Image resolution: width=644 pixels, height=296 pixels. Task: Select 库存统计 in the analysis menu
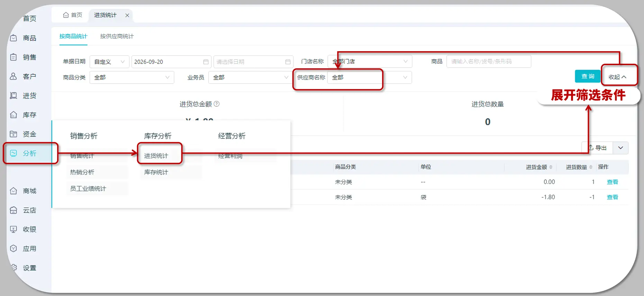coord(156,172)
